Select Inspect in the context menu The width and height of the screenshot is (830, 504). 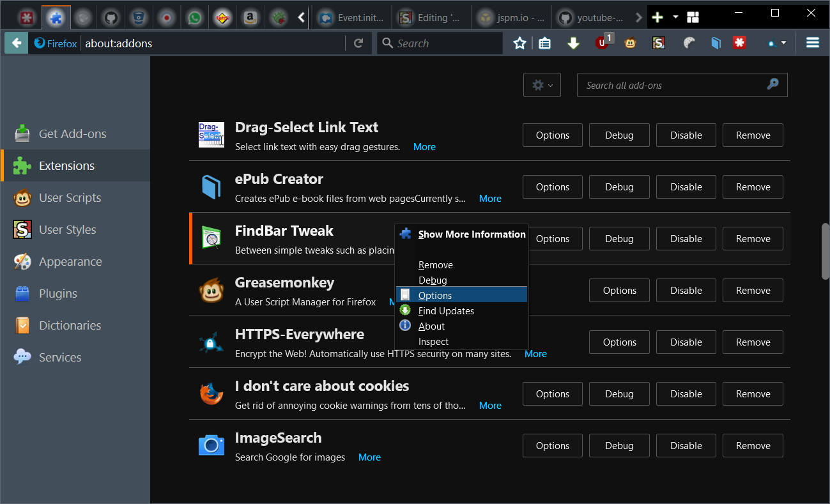click(x=462, y=342)
